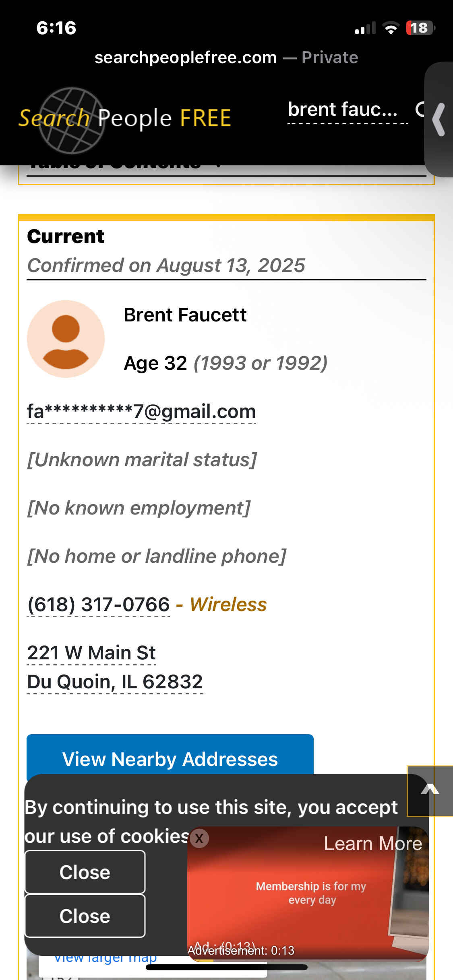Tap the (618) 317-0766 phone number

[x=99, y=605]
